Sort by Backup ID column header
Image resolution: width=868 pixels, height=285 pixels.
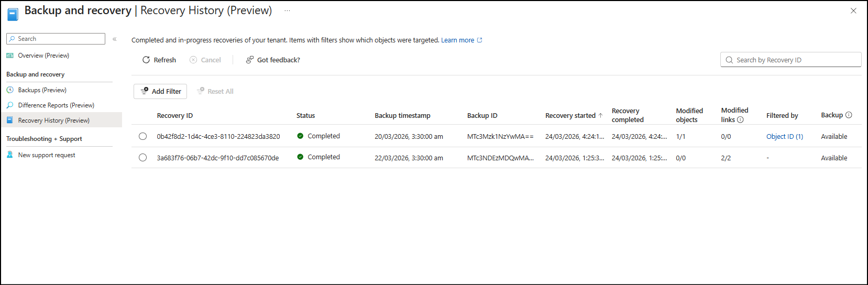(x=482, y=116)
